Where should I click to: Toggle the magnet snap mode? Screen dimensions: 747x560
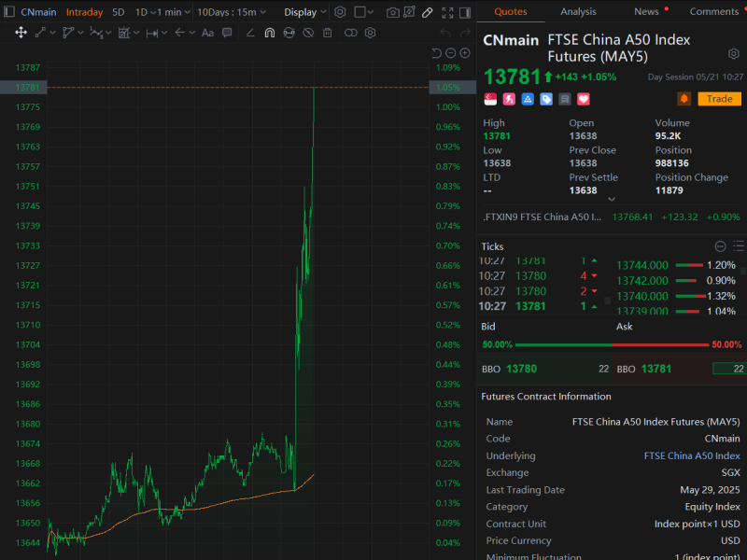tap(270, 33)
